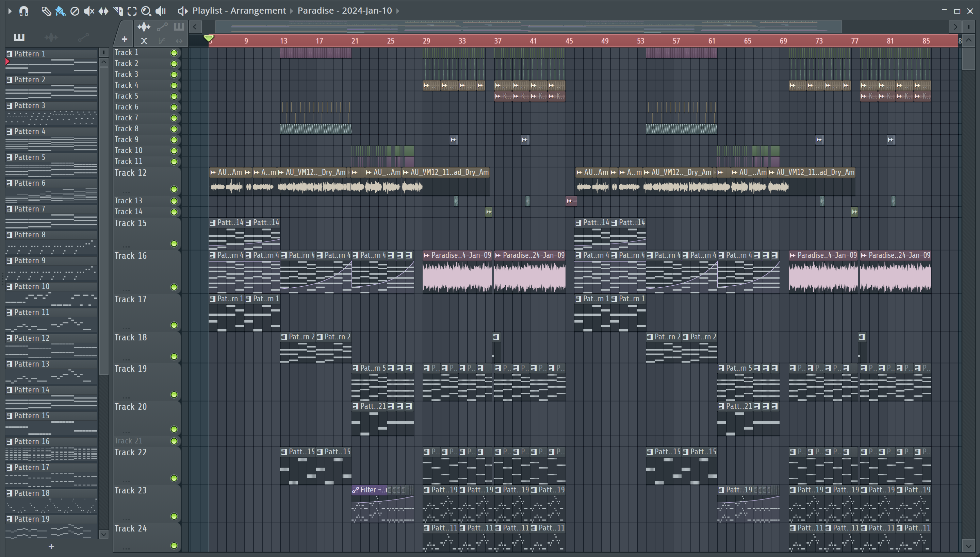Click the green playhead marker on ruler
Image resolution: width=980 pixels, height=557 pixels.
[209, 38]
